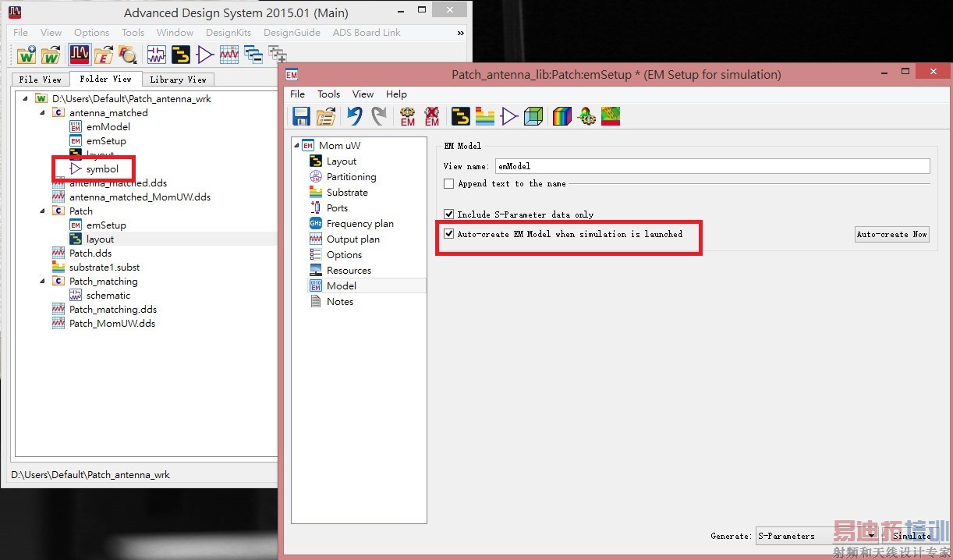
Task: Click the rainbow cube visualization icon in EM Setup
Action: 562,116
